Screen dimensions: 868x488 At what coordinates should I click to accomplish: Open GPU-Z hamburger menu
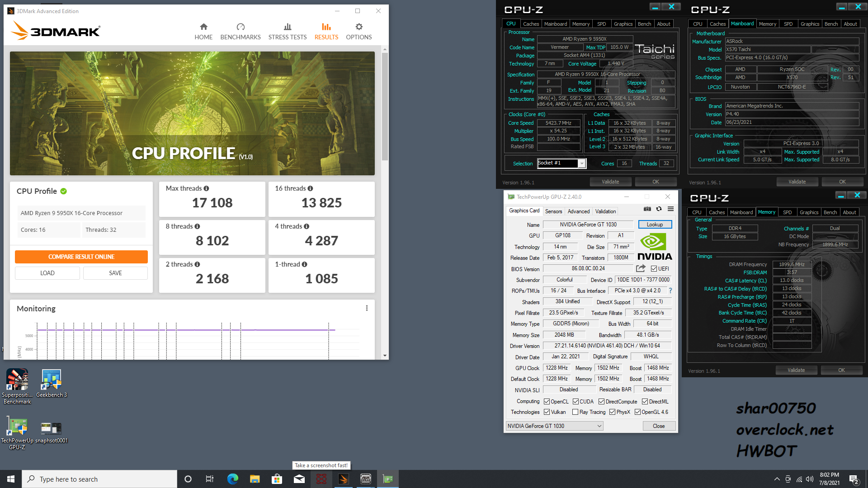pos(671,209)
